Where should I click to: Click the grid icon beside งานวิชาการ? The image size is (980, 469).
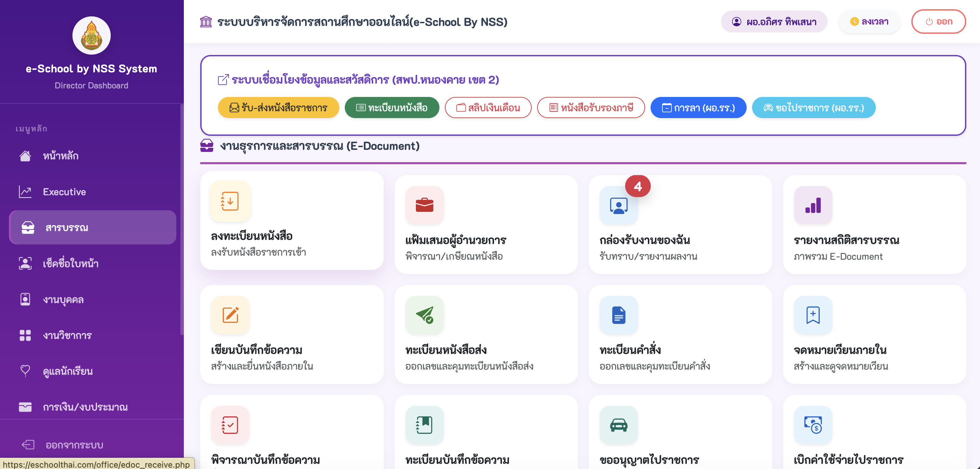(x=25, y=335)
